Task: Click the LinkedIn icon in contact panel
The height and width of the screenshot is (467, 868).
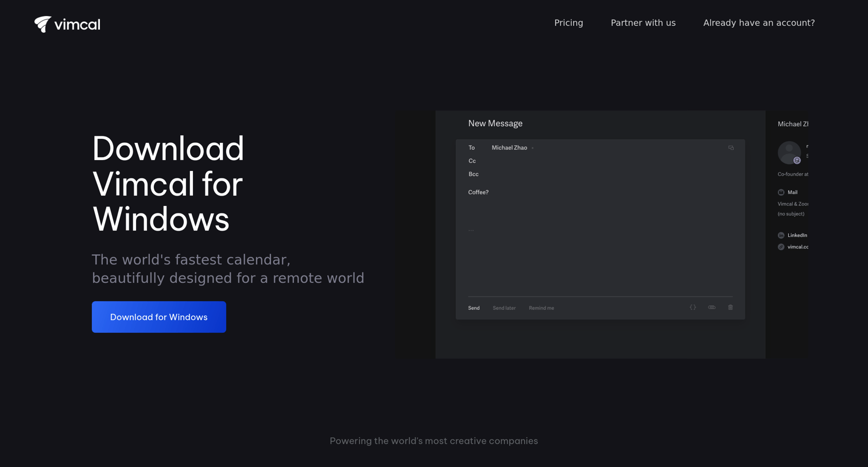Action: pyautogui.click(x=781, y=235)
